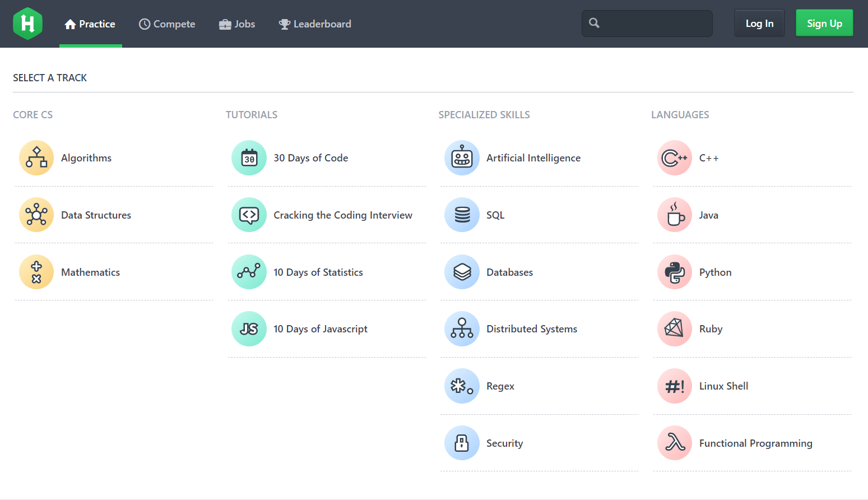This screenshot has width=868, height=500.
Task: Select the Artificial Intelligence track link
Action: (x=533, y=158)
